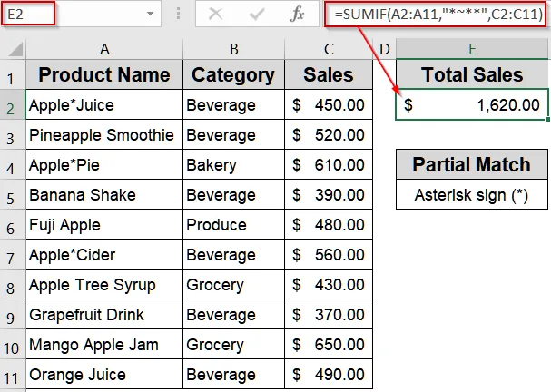The image size is (551, 392).
Task: Select row 1 header
Action: (11, 74)
